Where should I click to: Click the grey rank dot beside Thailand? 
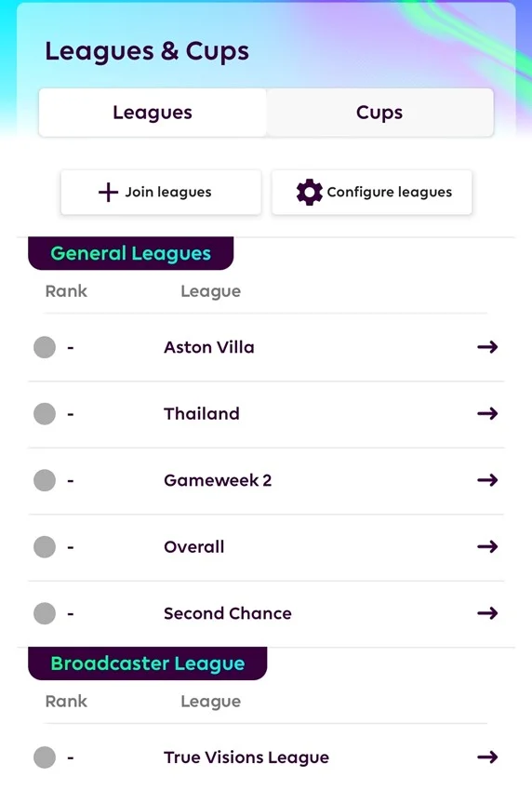point(45,414)
